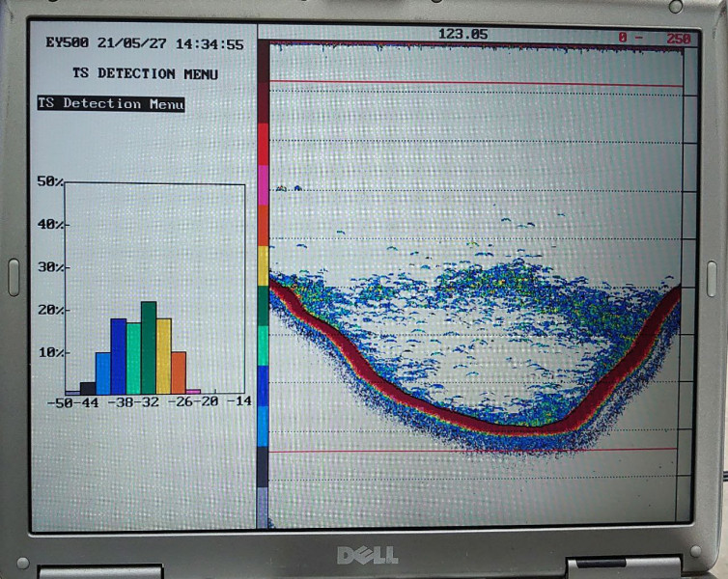The height and width of the screenshot is (579, 728).
Task: Select the highlighted TS Detection Menu item
Action: pyautogui.click(x=110, y=104)
